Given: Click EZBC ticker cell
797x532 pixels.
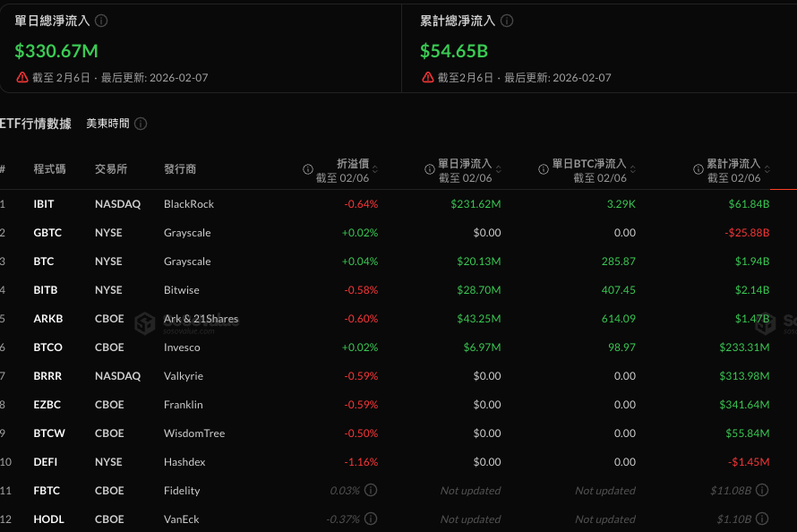Looking at the screenshot, I should point(47,405).
